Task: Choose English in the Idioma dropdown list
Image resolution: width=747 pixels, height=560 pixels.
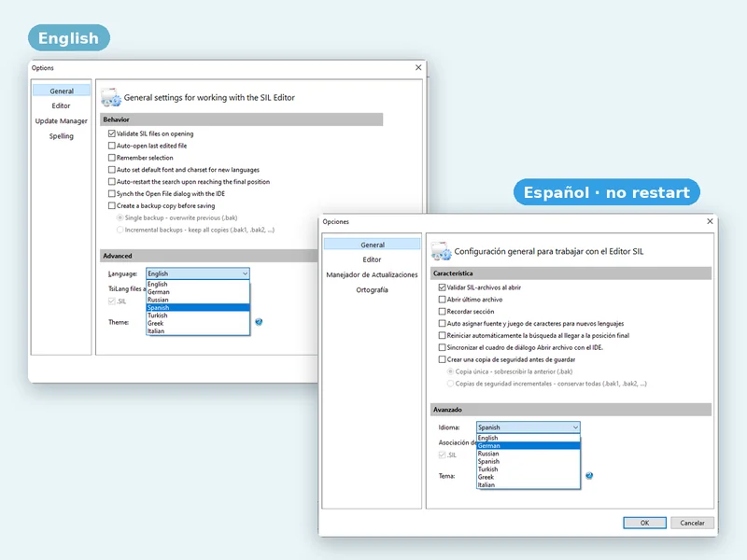Action: tap(529, 438)
